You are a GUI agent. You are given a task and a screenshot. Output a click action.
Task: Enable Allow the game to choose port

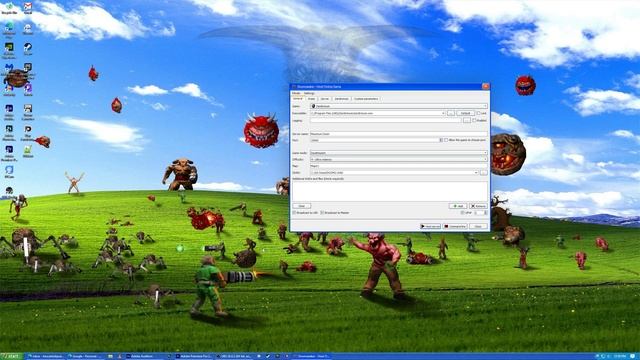(x=447, y=140)
